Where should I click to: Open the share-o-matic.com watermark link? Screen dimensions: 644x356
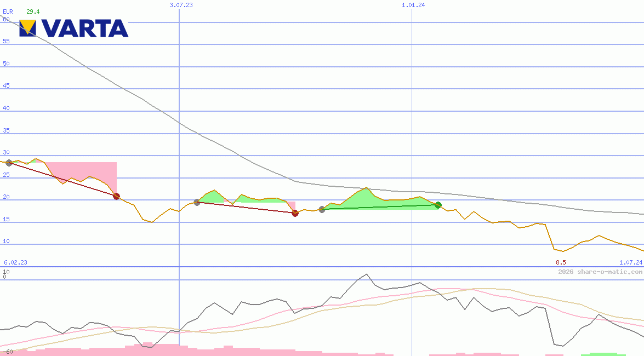pos(600,272)
